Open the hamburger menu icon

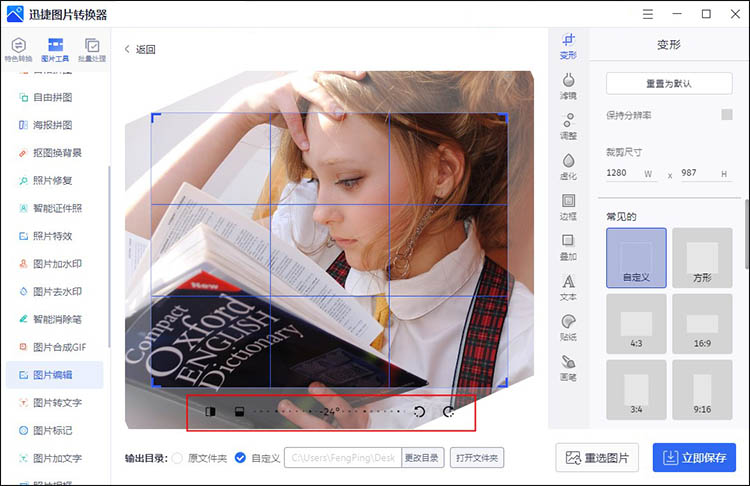648,14
